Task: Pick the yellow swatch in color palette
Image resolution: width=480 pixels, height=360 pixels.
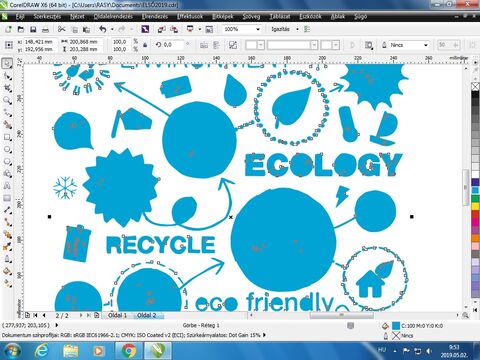Action: point(475,207)
